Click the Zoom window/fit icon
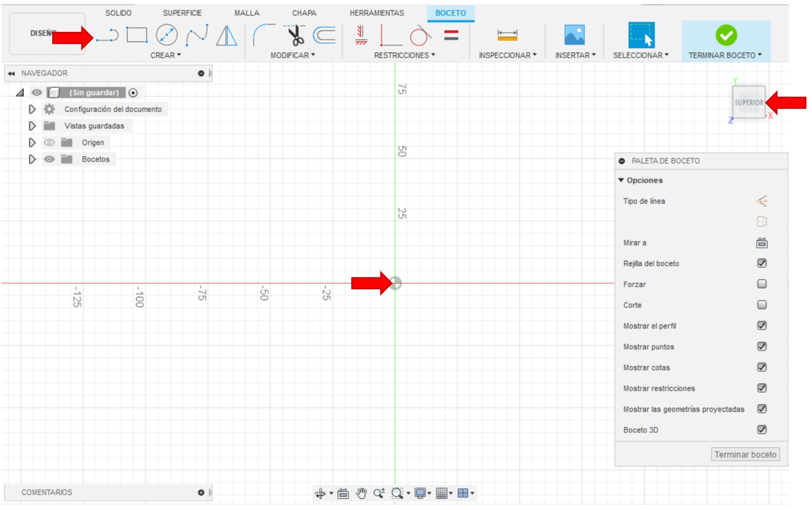 coord(397,493)
